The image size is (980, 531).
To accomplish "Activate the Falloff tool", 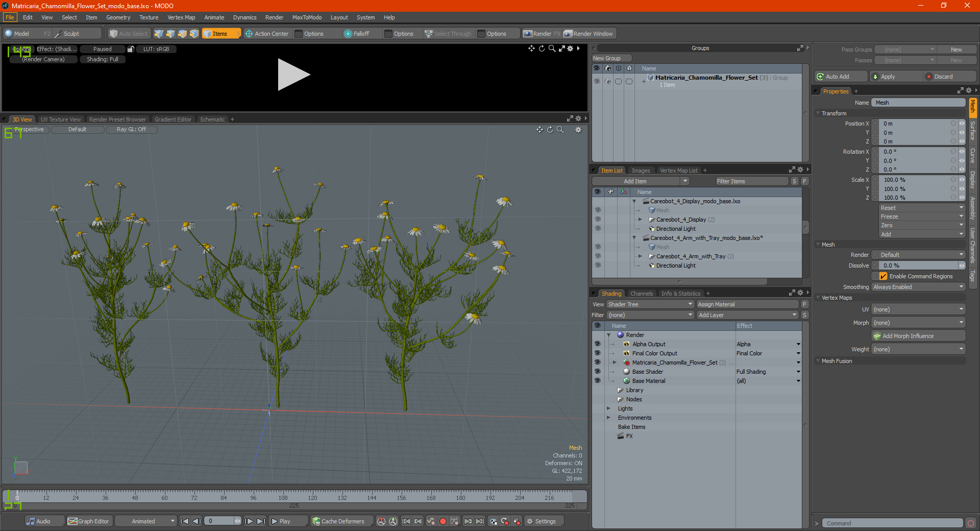I will pyautogui.click(x=357, y=34).
